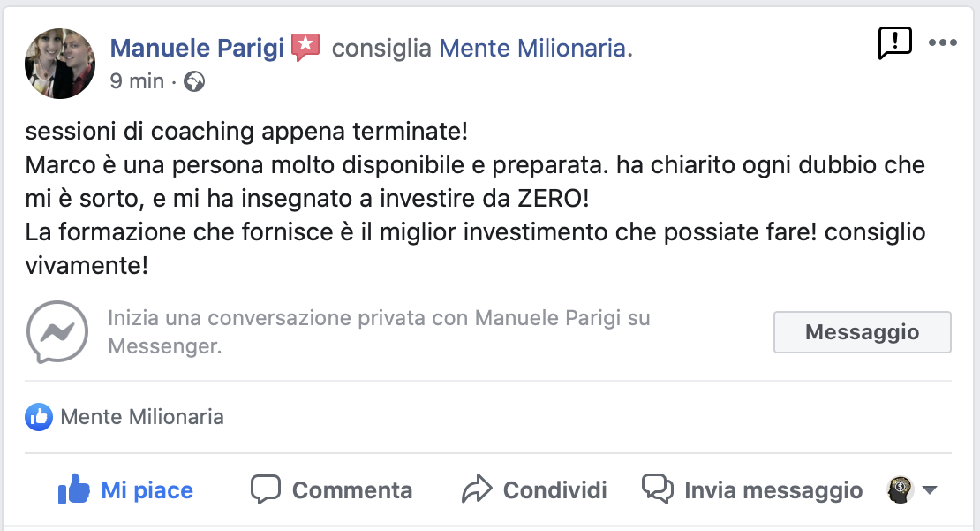
Task: Expand the identity selector dropdown arrow
Action: point(929,489)
